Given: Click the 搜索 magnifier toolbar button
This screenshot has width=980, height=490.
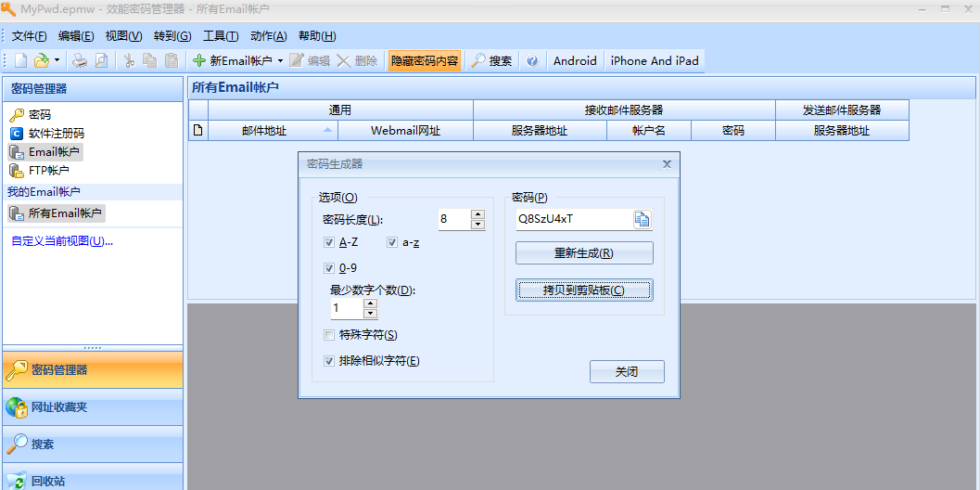Looking at the screenshot, I should (492, 60).
